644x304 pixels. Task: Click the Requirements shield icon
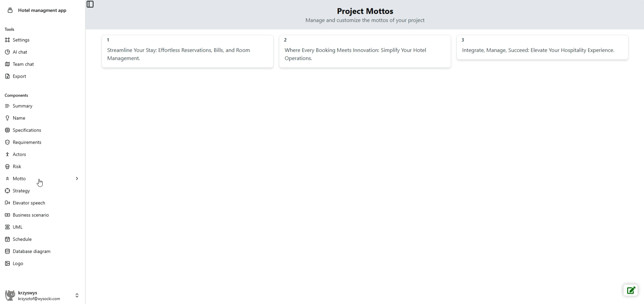click(x=7, y=142)
